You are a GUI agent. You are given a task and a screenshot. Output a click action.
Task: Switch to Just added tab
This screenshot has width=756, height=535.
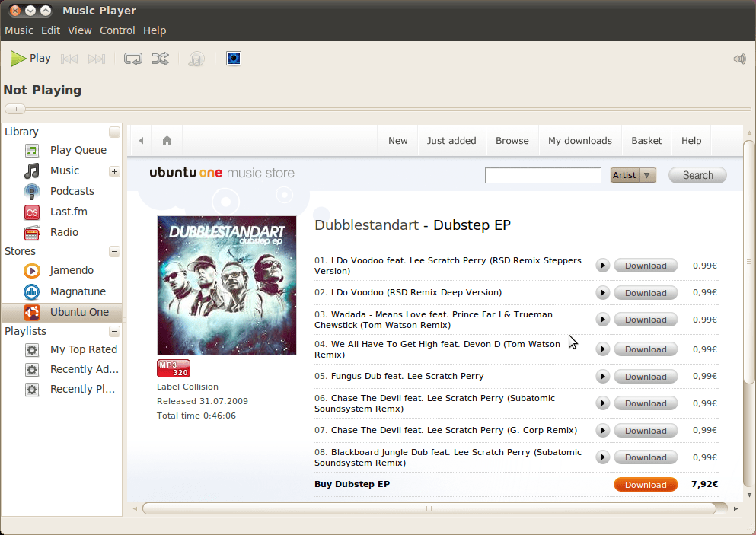pos(451,141)
